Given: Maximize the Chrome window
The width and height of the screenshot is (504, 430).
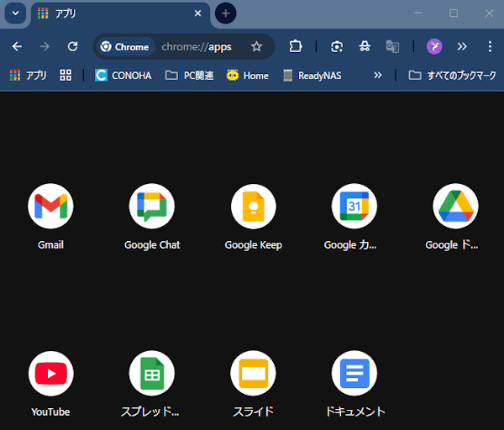Looking at the screenshot, I should [454, 13].
